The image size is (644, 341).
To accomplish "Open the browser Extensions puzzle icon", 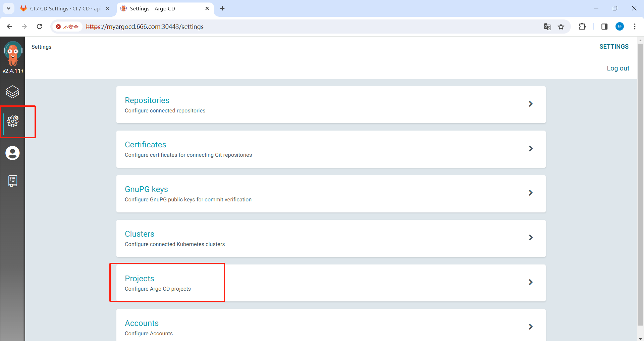I will (x=583, y=27).
